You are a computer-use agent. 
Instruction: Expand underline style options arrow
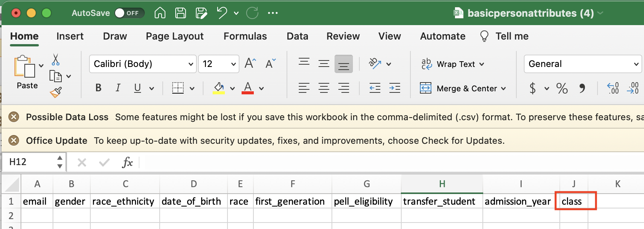tap(152, 89)
